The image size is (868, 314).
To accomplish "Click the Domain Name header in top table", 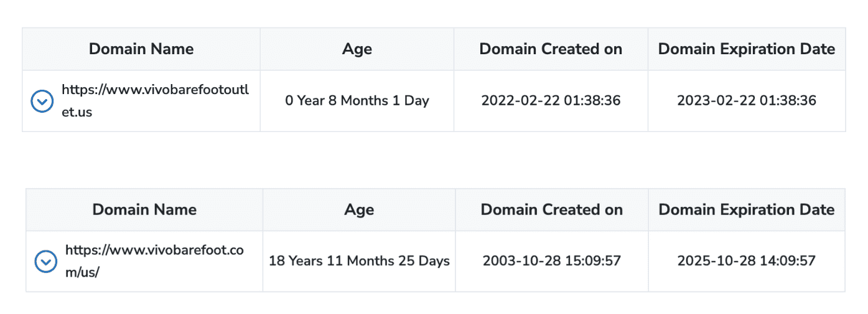I will pyautogui.click(x=141, y=49).
